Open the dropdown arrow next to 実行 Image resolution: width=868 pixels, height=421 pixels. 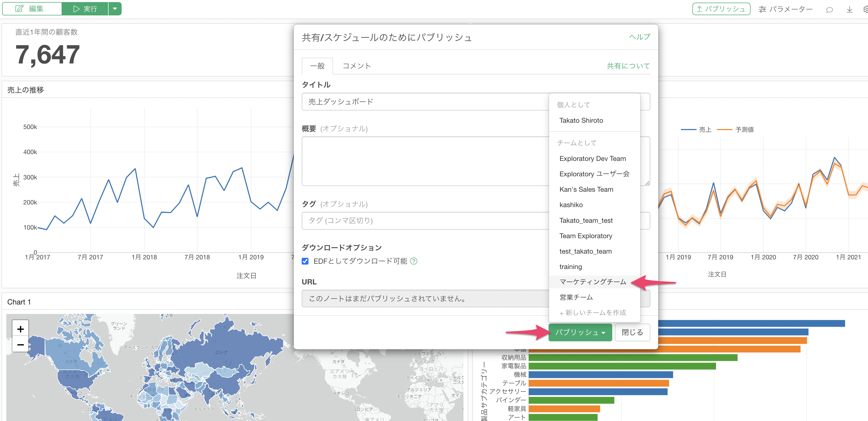[x=115, y=9]
